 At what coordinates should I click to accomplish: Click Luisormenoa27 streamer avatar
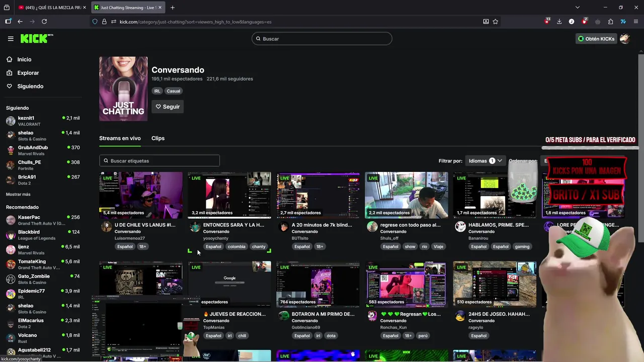(x=106, y=227)
